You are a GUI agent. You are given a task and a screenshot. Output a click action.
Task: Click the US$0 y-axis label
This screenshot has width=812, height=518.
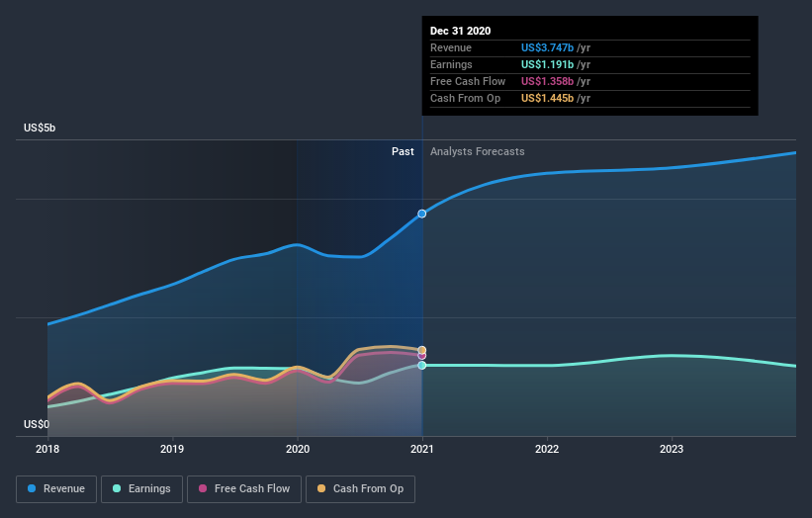pos(37,424)
